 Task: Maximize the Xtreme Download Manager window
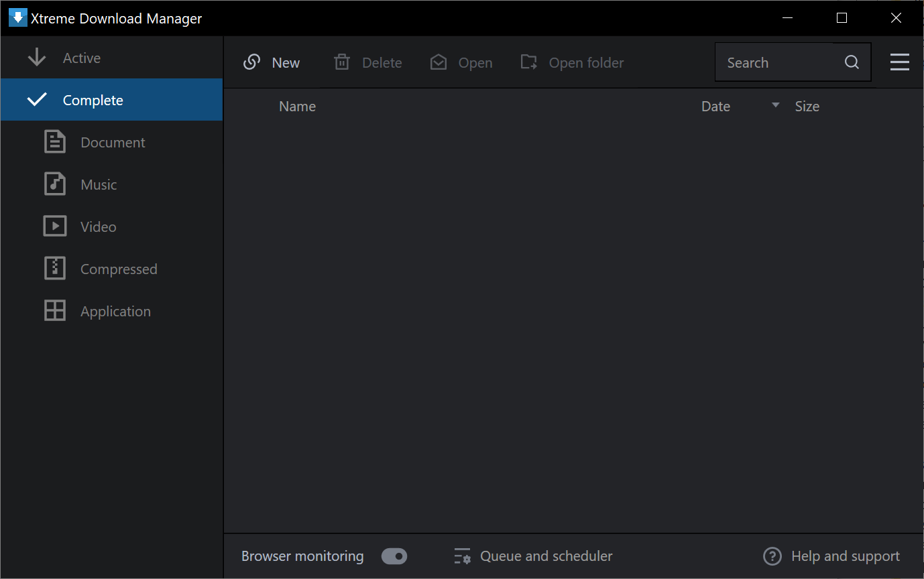click(x=842, y=18)
